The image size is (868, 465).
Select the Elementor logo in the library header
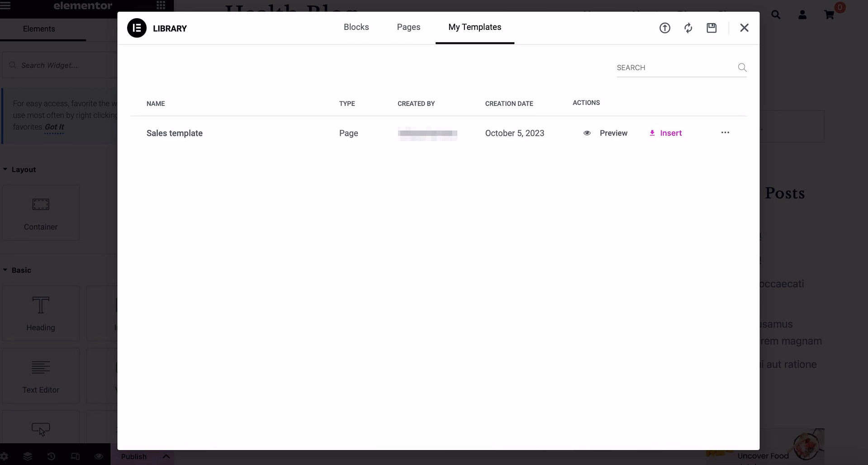136,28
